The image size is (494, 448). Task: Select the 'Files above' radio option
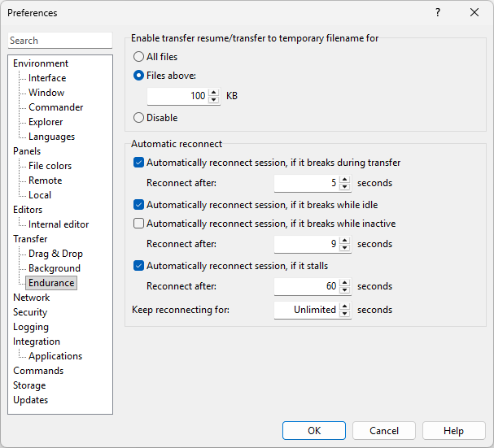(x=138, y=76)
